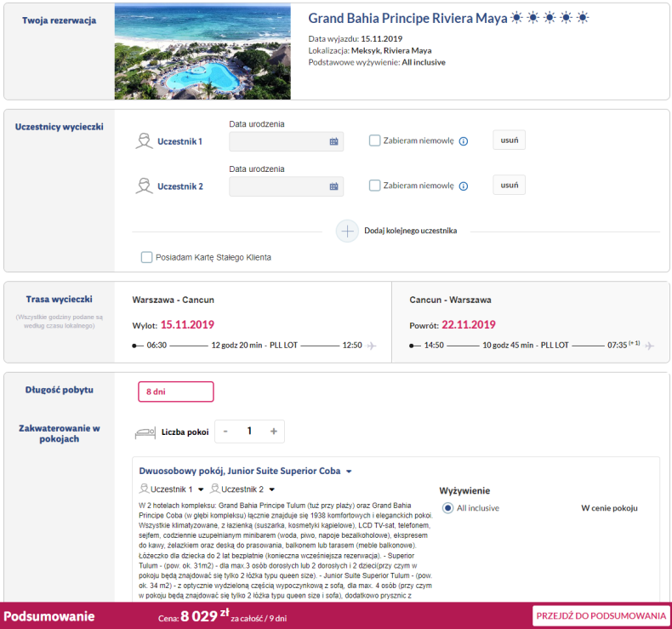Click airplane icon on Cancun - Warszawa flight
This screenshot has width=672, height=629.
click(x=650, y=346)
